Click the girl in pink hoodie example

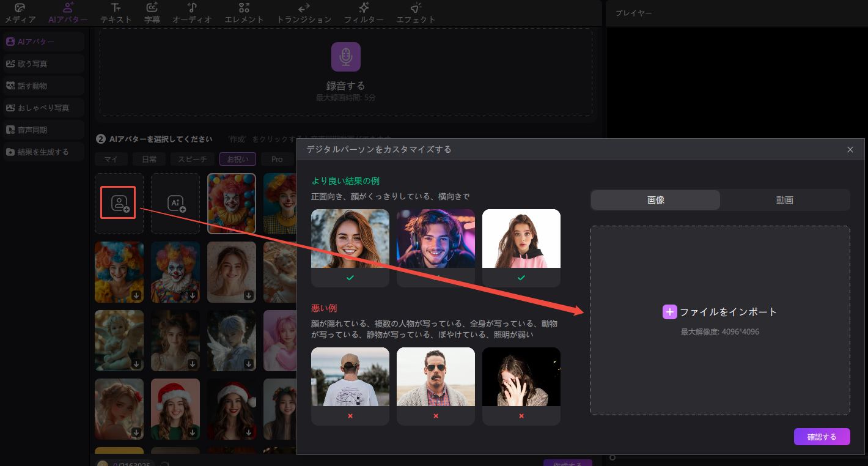click(x=521, y=239)
